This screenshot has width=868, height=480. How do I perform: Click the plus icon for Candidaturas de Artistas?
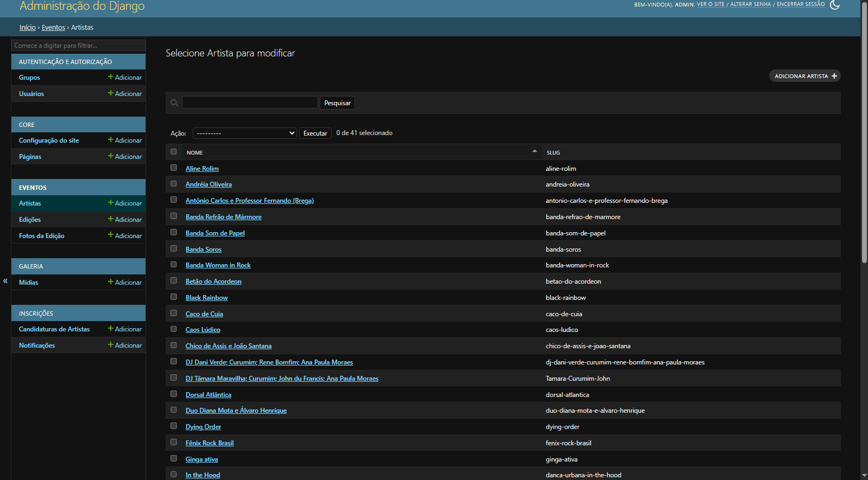(111, 329)
